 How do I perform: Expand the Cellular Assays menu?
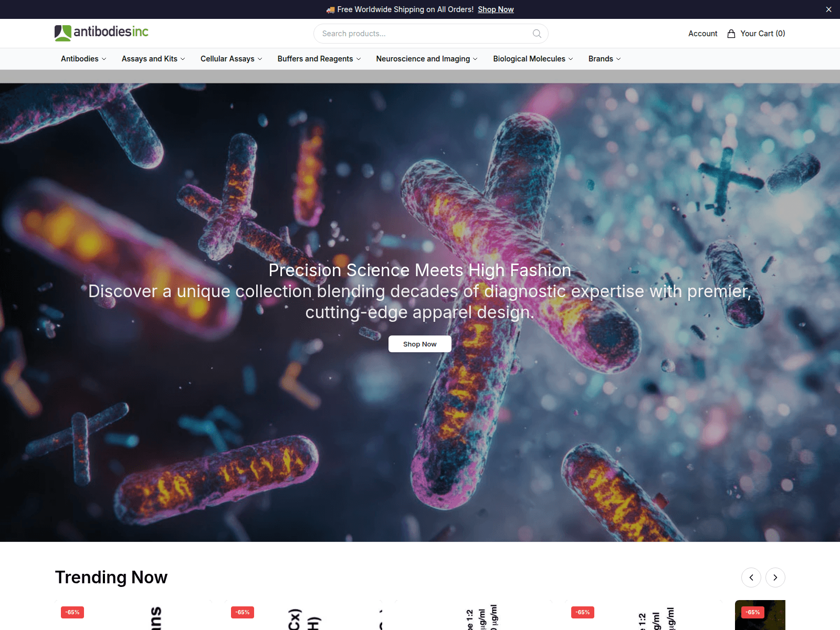click(x=231, y=59)
